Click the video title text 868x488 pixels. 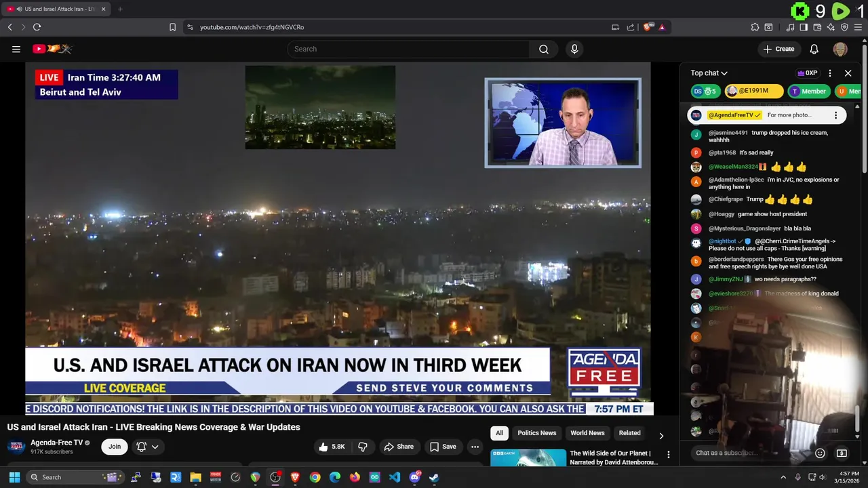(153, 427)
